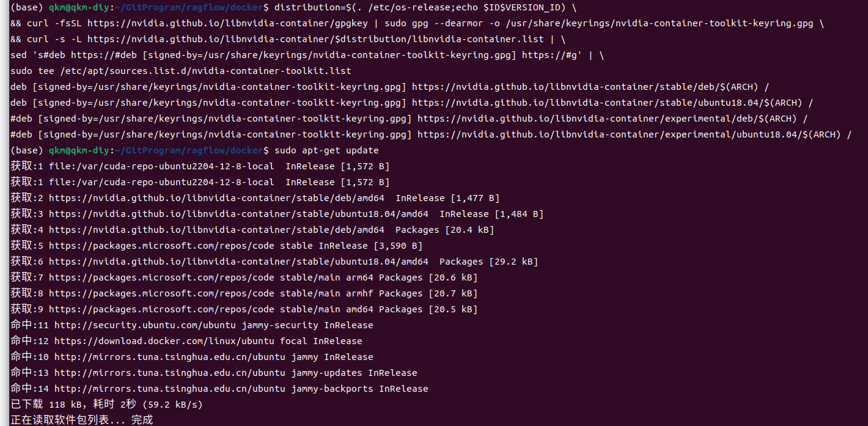868x426 pixels.
Task: Click the sed 's#deb https://#deb' line
Action: click(x=307, y=56)
